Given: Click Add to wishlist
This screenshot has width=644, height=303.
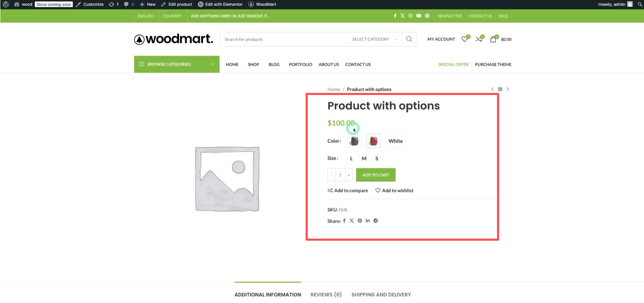Looking at the screenshot, I should click(394, 190).
